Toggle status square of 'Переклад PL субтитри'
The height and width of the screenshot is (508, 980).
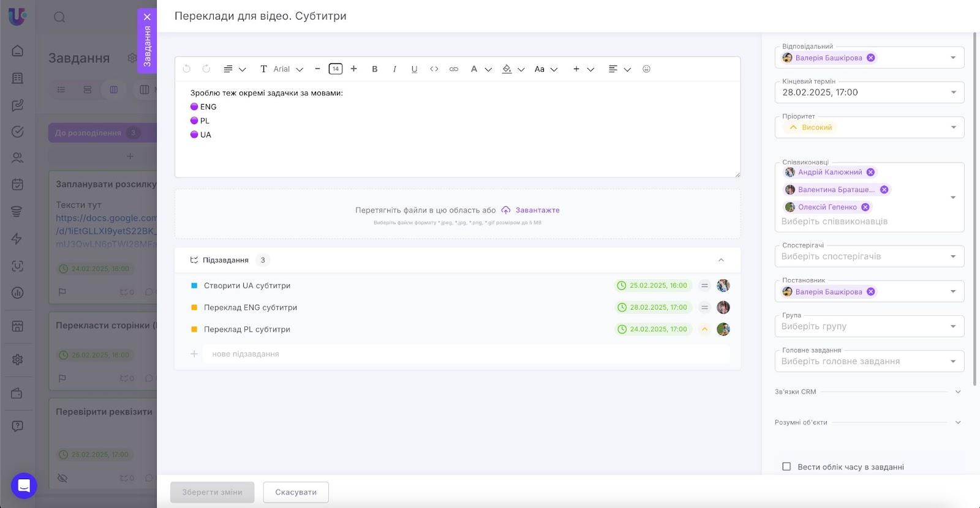coord(194,329)
